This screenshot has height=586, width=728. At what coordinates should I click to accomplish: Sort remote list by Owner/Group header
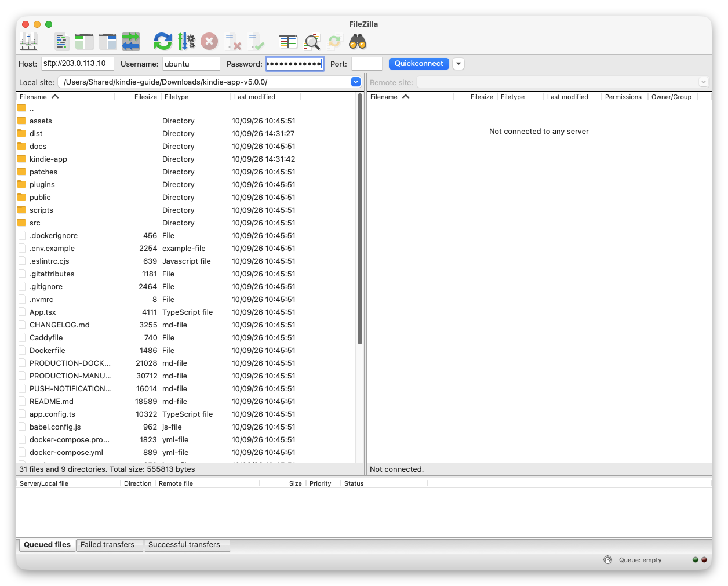coord(672,97)
